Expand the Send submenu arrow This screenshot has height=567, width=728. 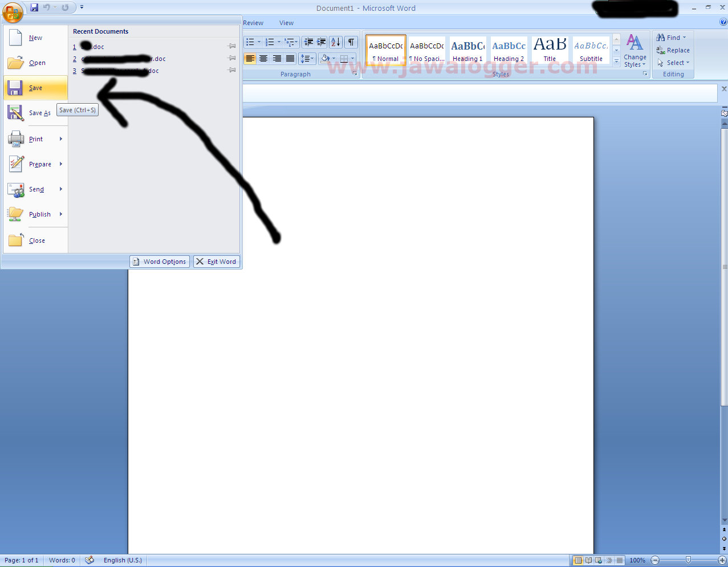[61, 189]
